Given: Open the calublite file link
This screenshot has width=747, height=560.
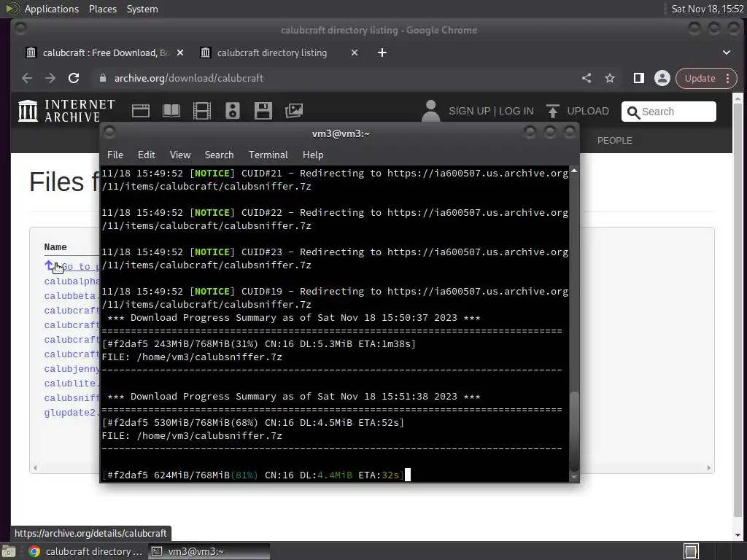Looking at the screenshot, I should pos(71,384).
